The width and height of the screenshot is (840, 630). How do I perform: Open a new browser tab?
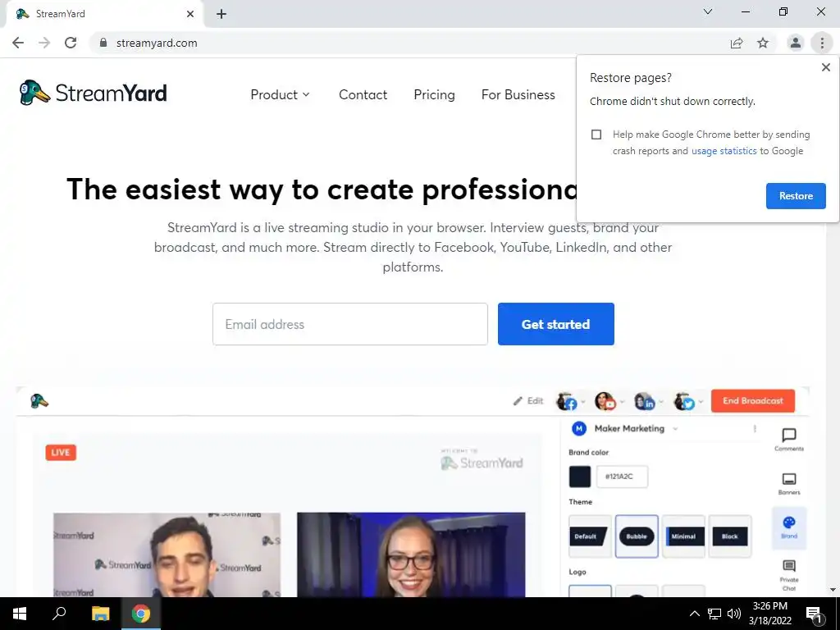point(221,14)
